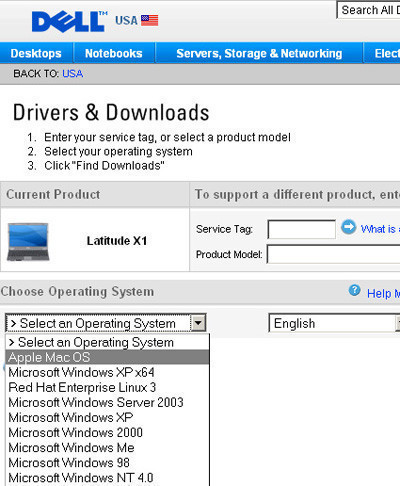Click the USA flag icon
Screen dimensions: 400x486
coord(150,20)
